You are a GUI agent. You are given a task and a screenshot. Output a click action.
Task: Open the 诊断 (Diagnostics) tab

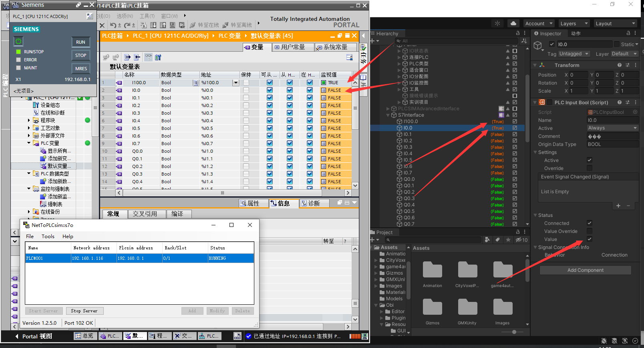pos(314,203)
